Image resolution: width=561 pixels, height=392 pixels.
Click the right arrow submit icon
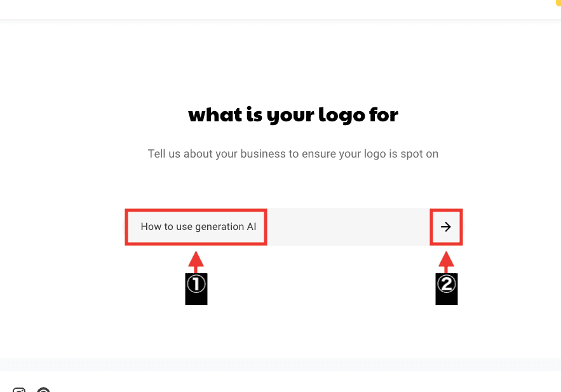tap(446, 227)
